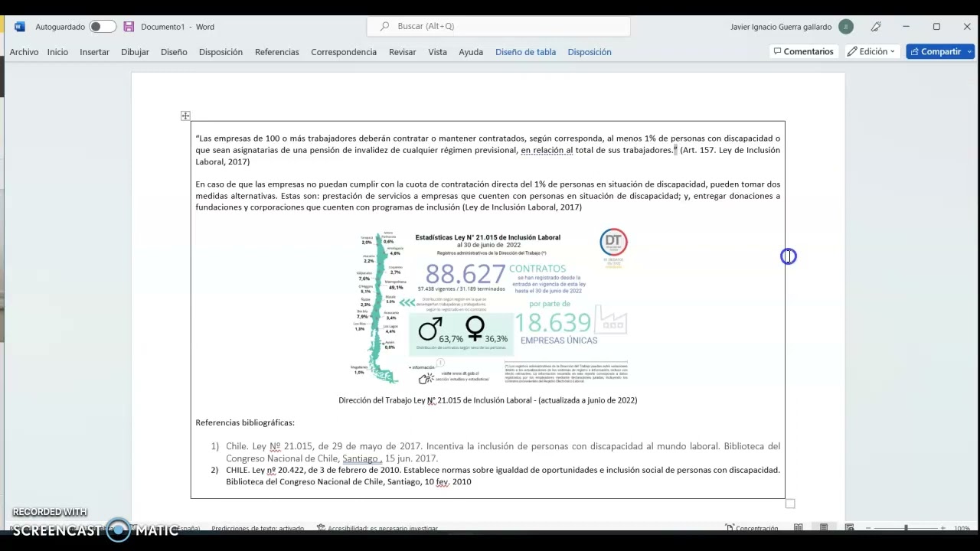Toggle the Autoguardado switch
This screenshot has width=980, height=551.
point(103,27)
